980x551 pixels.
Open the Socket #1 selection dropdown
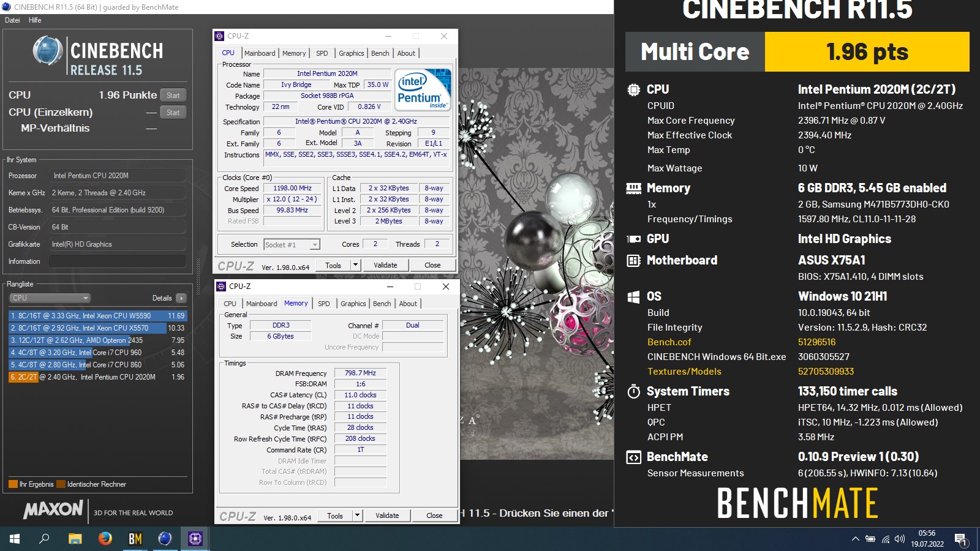292,245
